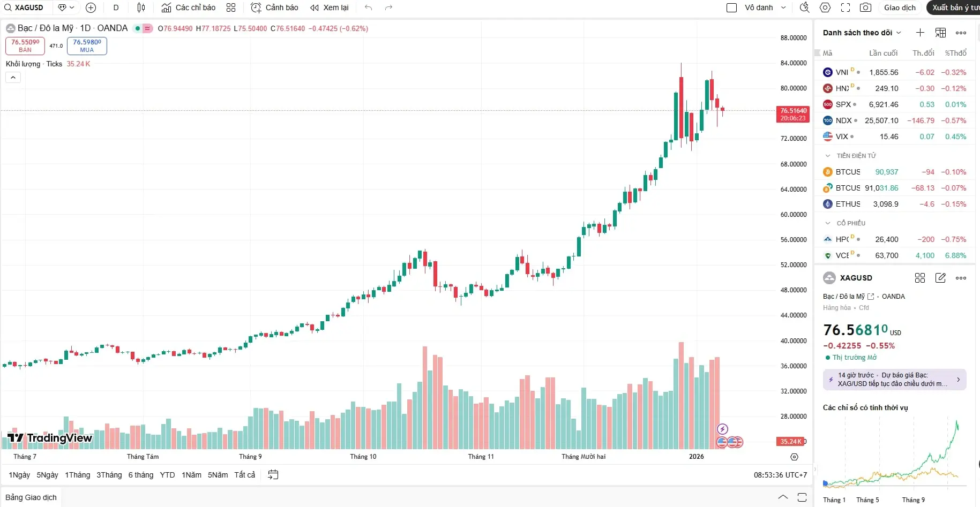Select the 6 tháng time range
The image size is (980, 507).
pyautogui.click(x=140, y=475)
